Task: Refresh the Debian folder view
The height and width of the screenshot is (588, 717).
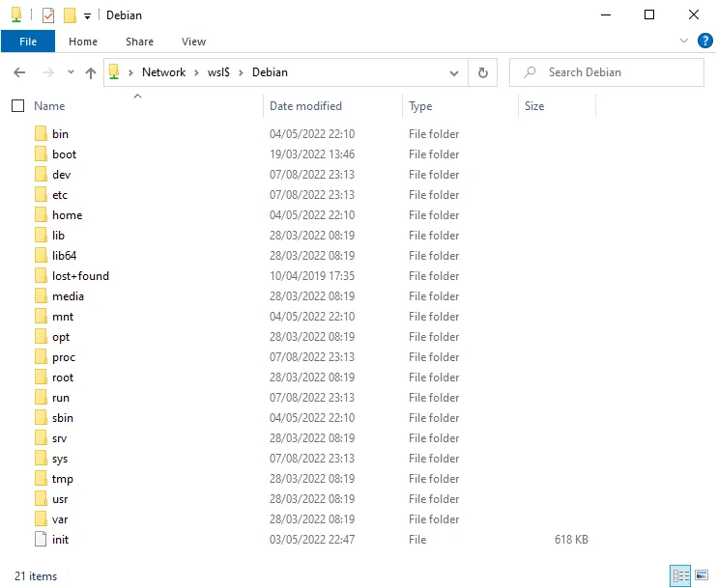Action: [483, 72]
